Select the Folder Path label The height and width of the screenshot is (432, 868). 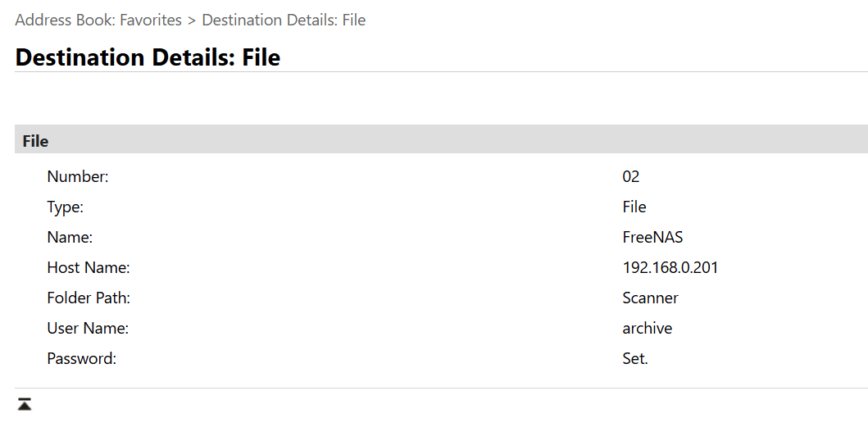point(89,298)
